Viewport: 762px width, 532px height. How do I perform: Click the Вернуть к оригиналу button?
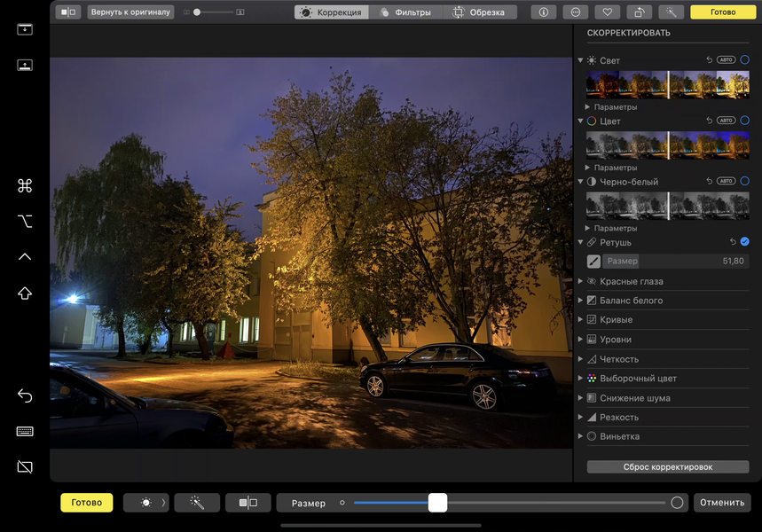point(130,12)
